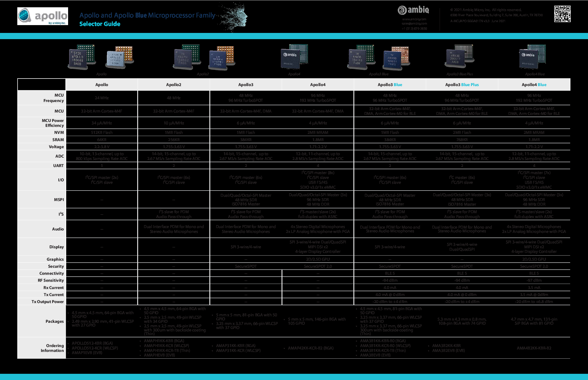Click the Ordering Information row label
This screenshot has width=588, height=380.
[x=52, y=348]
